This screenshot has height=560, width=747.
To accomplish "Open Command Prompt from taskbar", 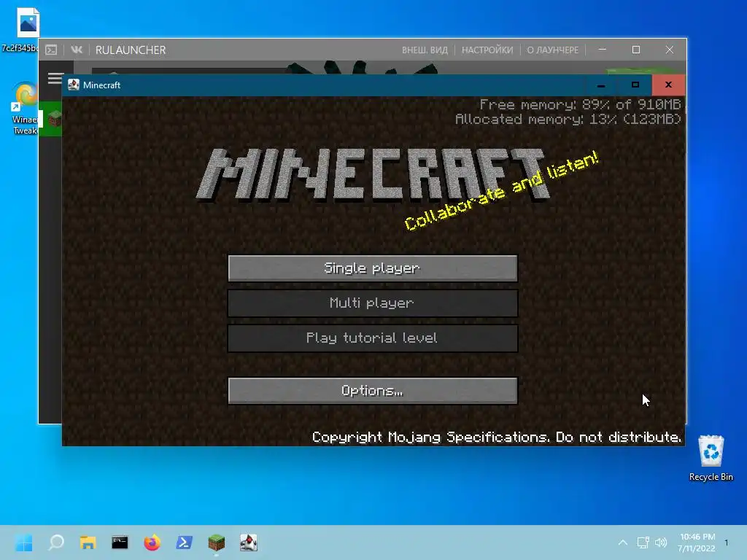I will 120,542.
